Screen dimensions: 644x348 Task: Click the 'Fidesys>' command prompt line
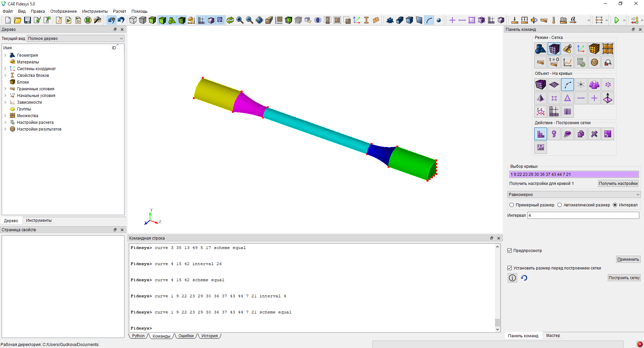coord(141,328)
